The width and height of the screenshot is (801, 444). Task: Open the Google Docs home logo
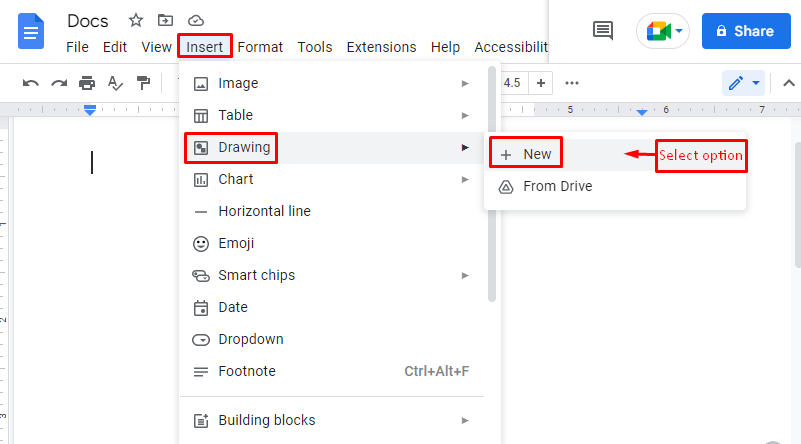click(31, 31)
